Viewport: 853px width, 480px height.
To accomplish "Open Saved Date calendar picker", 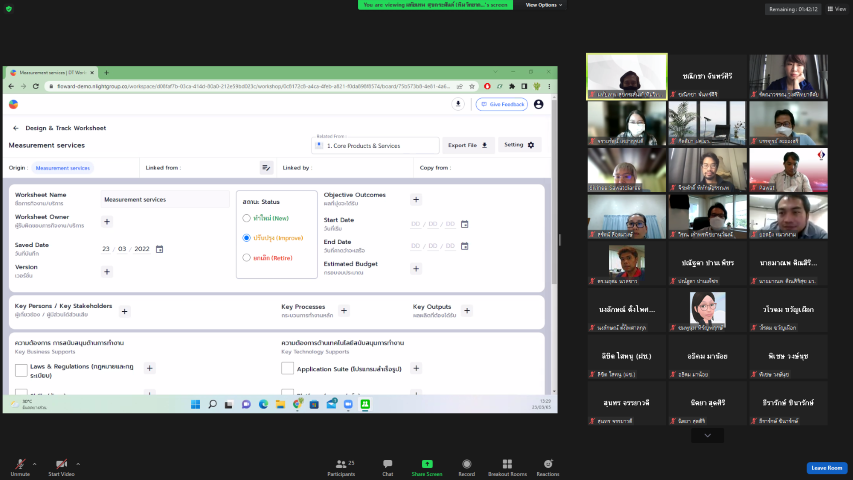I will tap(159, 249).
